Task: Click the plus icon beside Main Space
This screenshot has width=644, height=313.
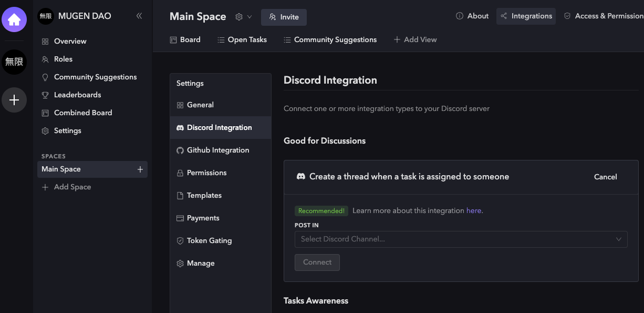Action: [x=140, y=169]
